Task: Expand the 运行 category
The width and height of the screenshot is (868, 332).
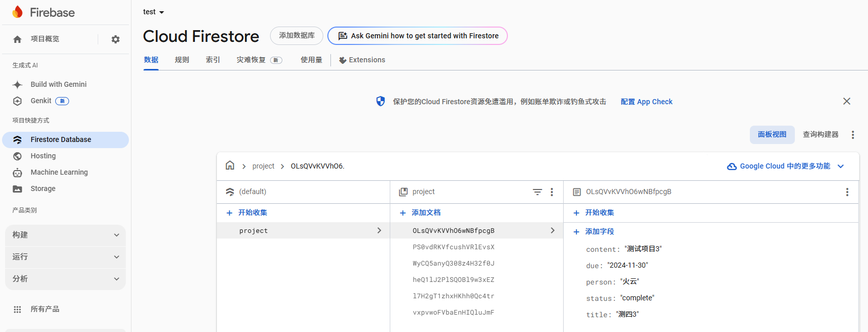Action: pyautogui.click(x=65, y=257)
